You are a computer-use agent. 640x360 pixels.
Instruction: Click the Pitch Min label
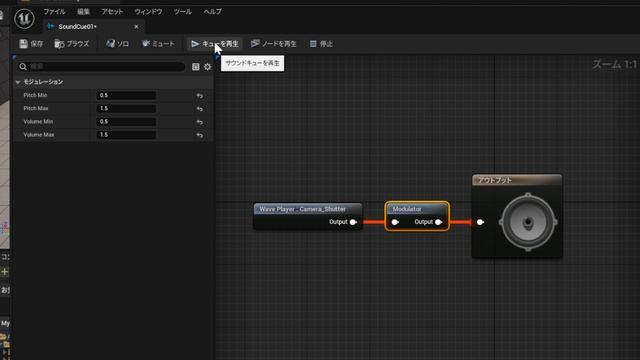click(x=35, y=95)
